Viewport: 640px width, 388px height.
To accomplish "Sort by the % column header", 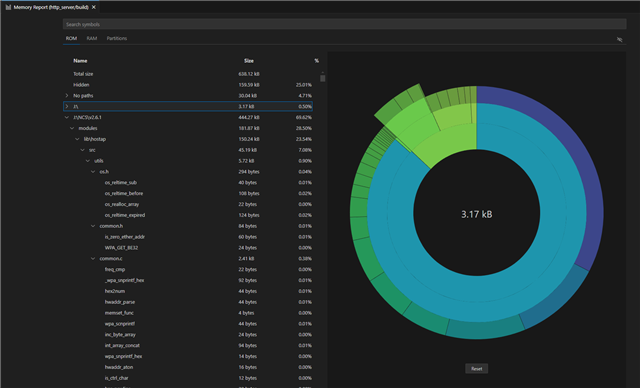I will click(316, 61).
